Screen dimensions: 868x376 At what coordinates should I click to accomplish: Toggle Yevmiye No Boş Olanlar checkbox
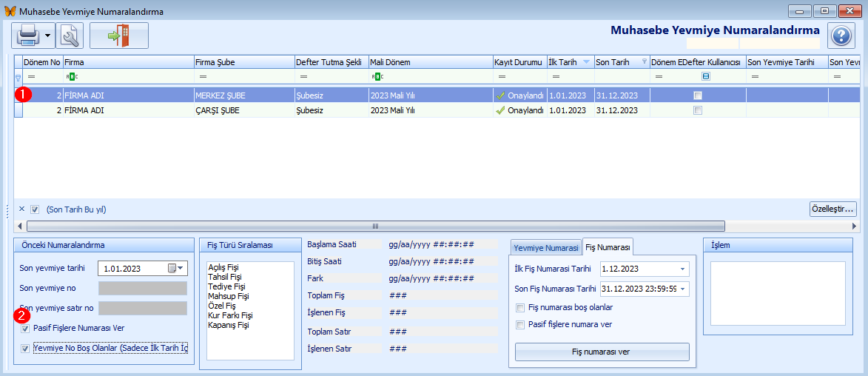[26, 349]
